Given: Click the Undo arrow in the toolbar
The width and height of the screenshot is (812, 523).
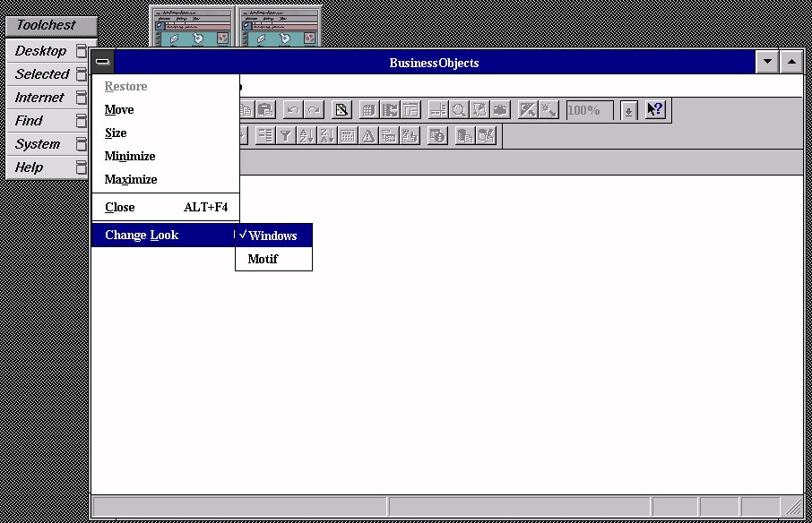Looking at the screenshot, I should click(x=293, y=110).
